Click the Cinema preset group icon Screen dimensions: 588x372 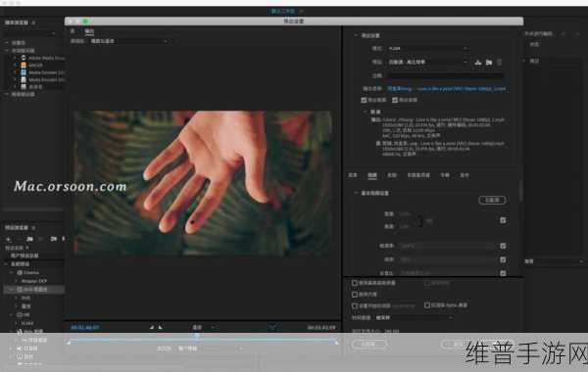pyautogui.click(x=20, y=273)
